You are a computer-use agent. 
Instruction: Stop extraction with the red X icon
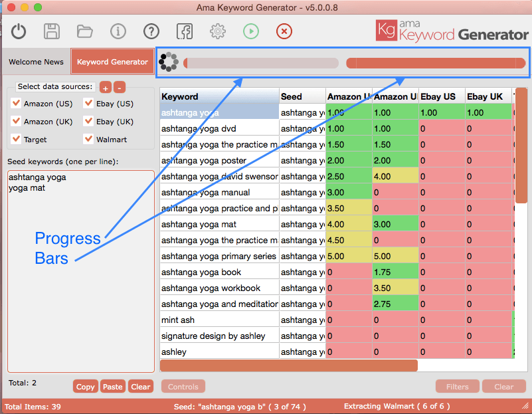point(284,31)
